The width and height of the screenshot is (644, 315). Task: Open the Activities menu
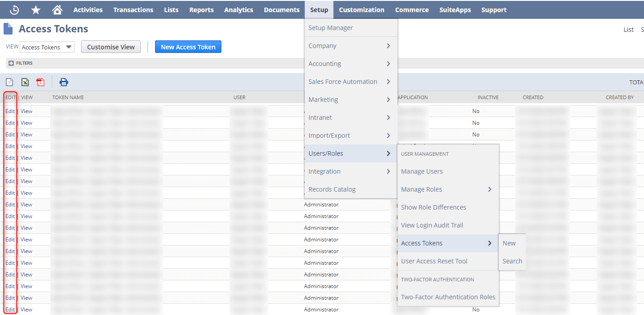(88, 10)
